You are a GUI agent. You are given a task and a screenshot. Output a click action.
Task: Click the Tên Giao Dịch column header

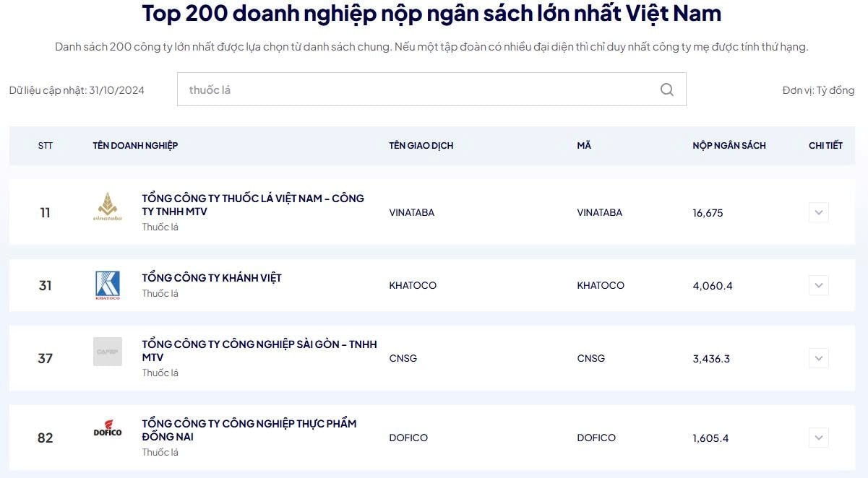[x=421, y=146]
